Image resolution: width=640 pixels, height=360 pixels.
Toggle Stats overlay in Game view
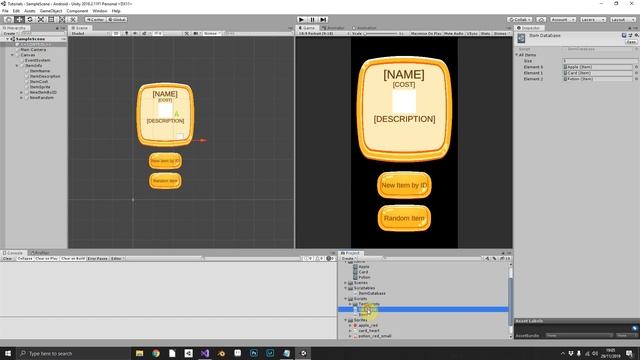[x=485, y=33]
